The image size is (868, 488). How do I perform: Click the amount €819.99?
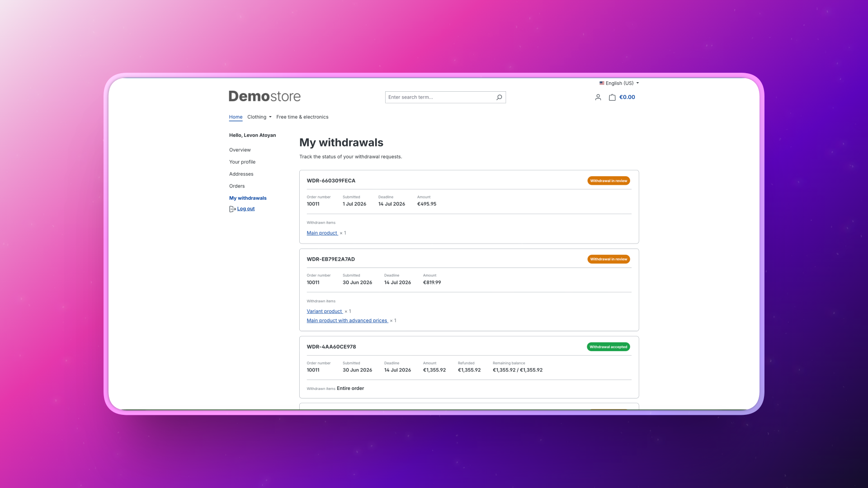point(432,283)
